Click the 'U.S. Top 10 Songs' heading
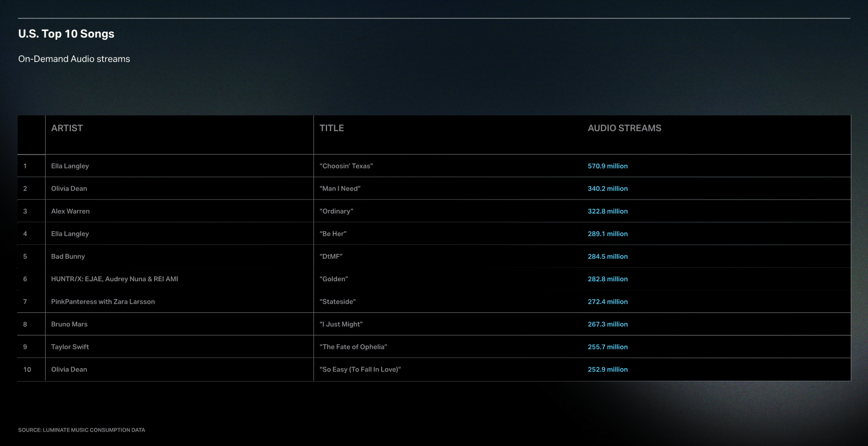Viewport: 868px width, 446px height. tap(66, 34)
